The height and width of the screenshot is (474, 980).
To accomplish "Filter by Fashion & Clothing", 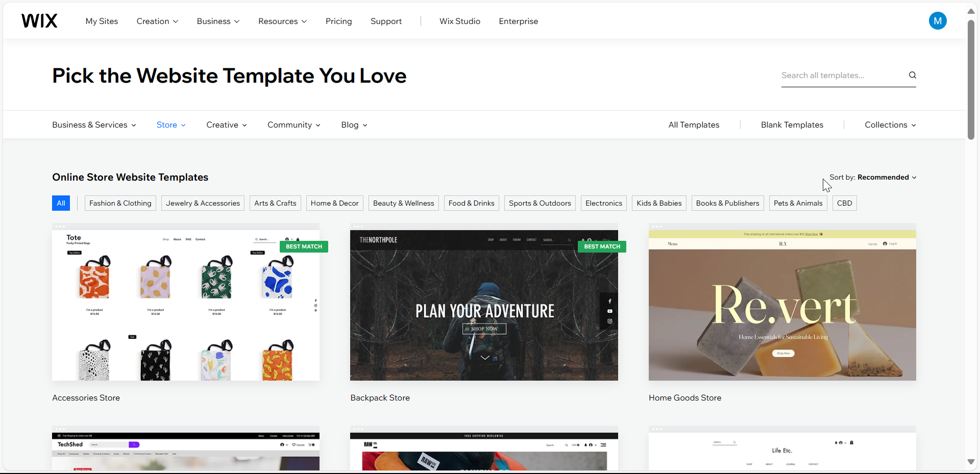I will point(120,203).
